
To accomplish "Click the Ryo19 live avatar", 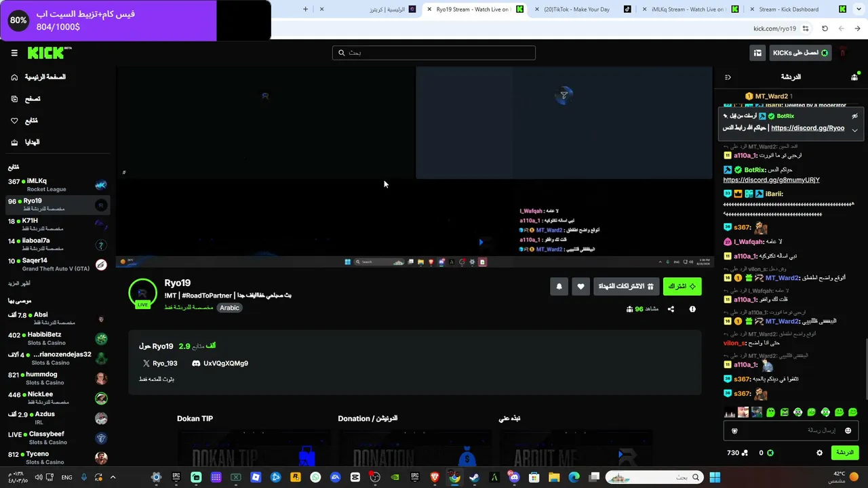I will pyautogui.click(x=142, y=293).
